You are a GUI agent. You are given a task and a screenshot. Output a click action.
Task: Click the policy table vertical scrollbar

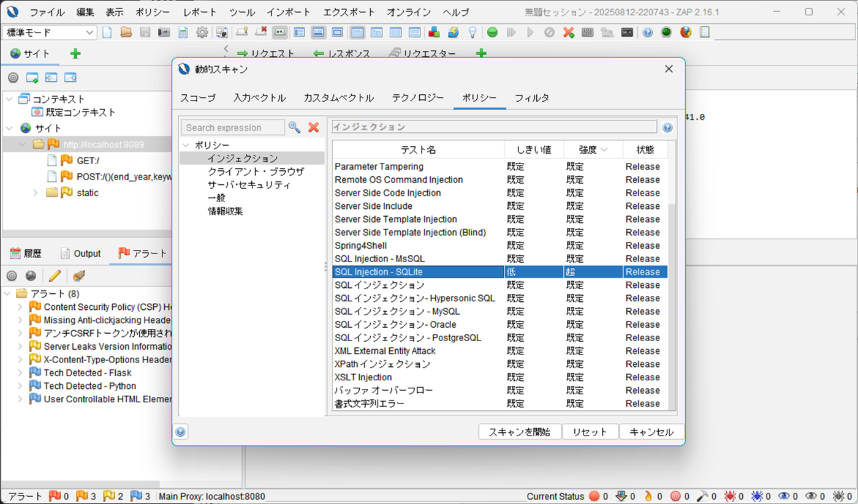tap(672, 306)
